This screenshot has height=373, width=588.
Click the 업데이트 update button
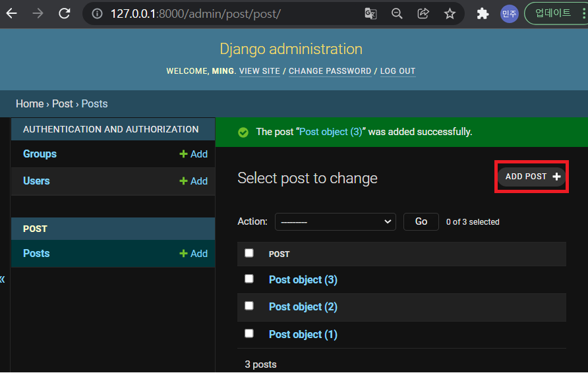553,13
